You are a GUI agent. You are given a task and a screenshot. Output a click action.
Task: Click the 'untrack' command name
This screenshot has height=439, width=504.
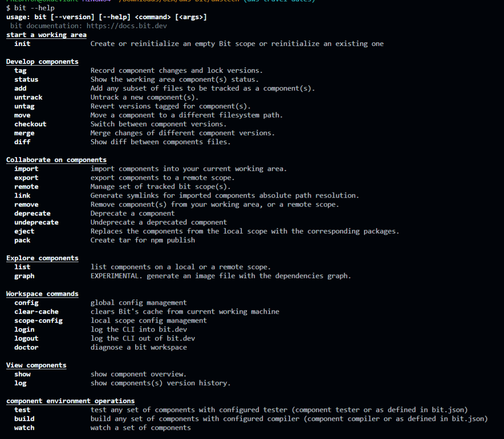click(28, 97)
